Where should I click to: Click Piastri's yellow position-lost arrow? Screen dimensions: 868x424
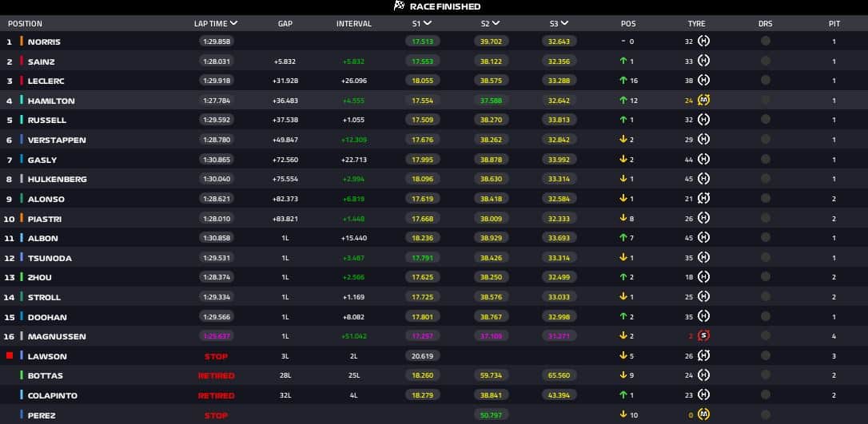click(623, 218)
